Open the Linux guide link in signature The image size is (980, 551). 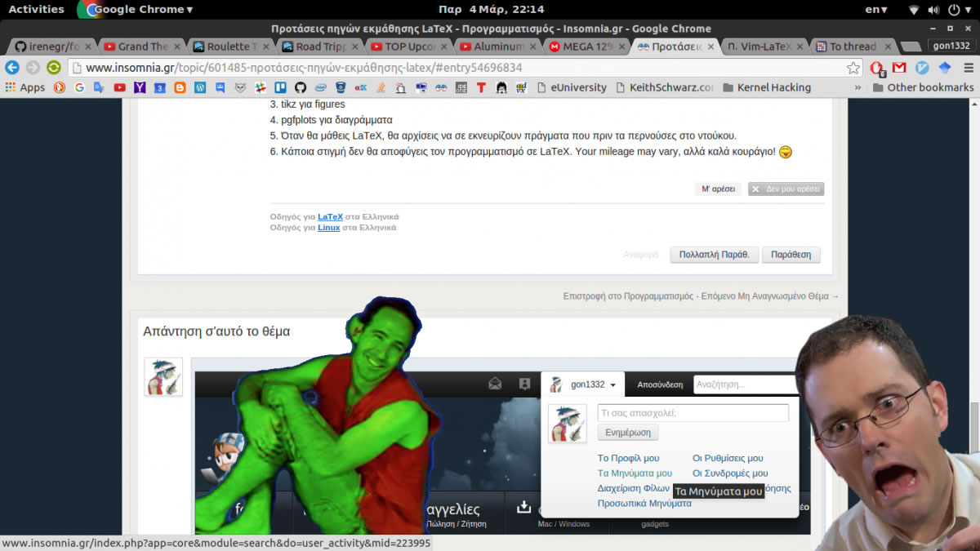328,228
